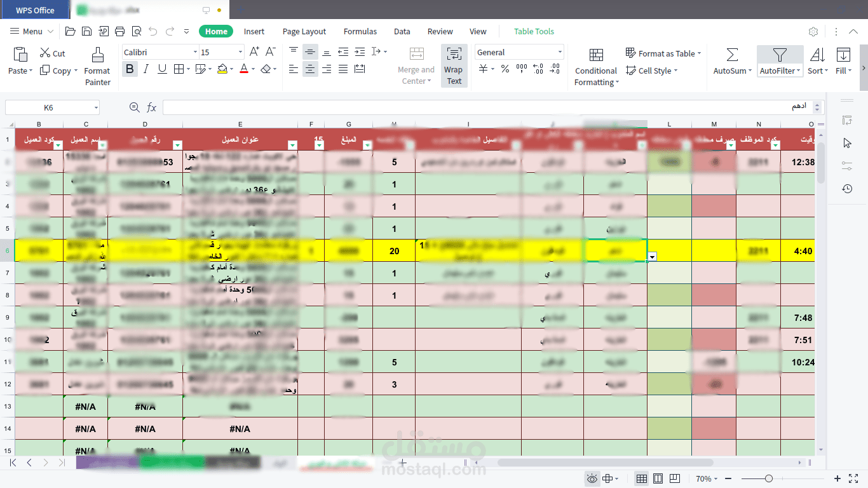This screenshot has height=488, width=868.
Task: Switch to Page Layout view in status bar
Action: click(x=658, y=478)
